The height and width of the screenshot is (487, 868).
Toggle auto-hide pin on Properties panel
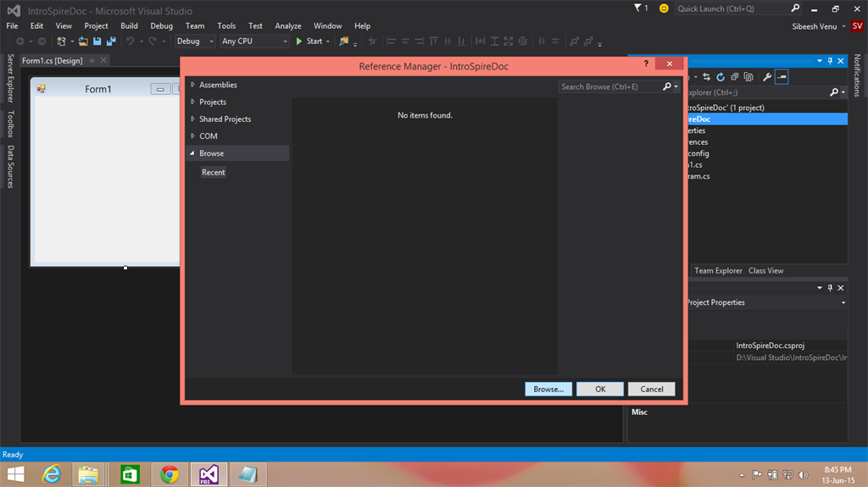830,288
